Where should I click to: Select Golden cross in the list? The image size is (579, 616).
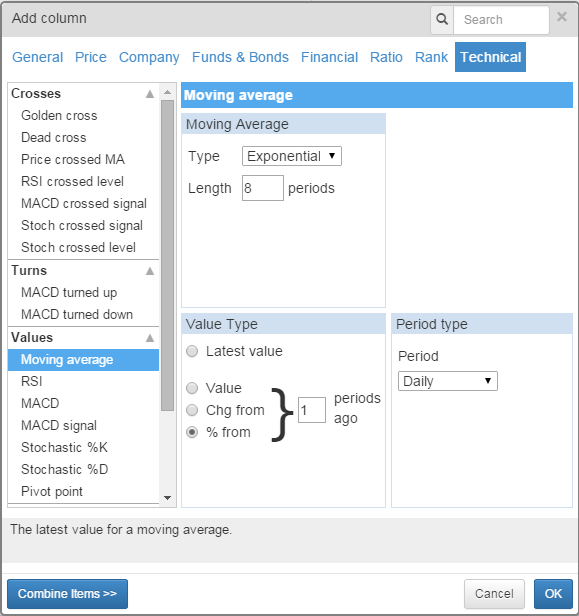(59, 116)
